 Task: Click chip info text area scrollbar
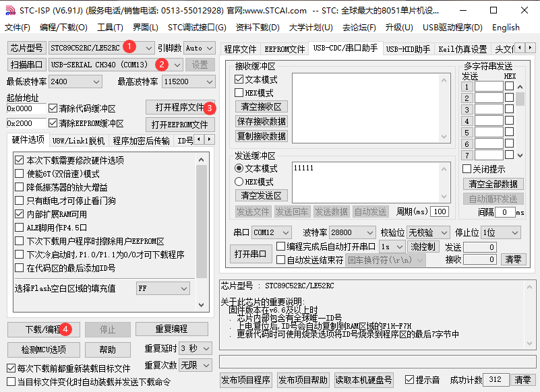pos(530,315)
